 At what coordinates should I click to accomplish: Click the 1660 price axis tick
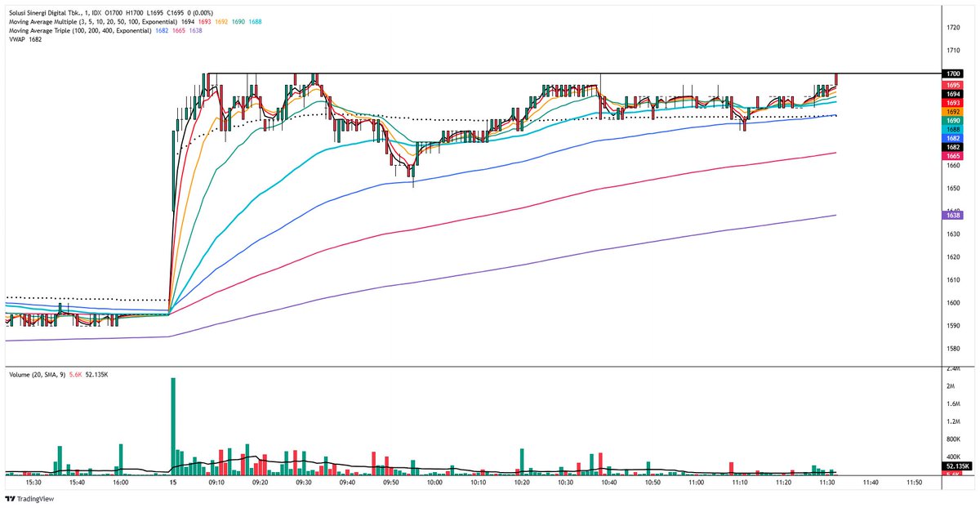point(953,165)
